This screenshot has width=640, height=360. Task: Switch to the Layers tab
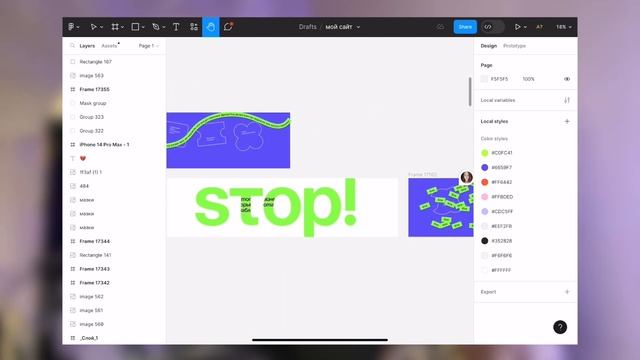tap(87, 46)
